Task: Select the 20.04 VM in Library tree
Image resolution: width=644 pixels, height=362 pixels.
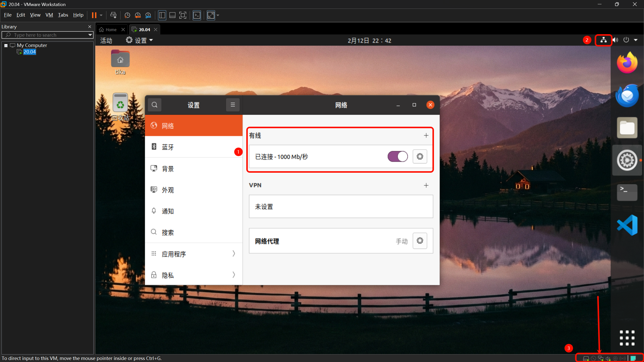Action: click(29, 52)
